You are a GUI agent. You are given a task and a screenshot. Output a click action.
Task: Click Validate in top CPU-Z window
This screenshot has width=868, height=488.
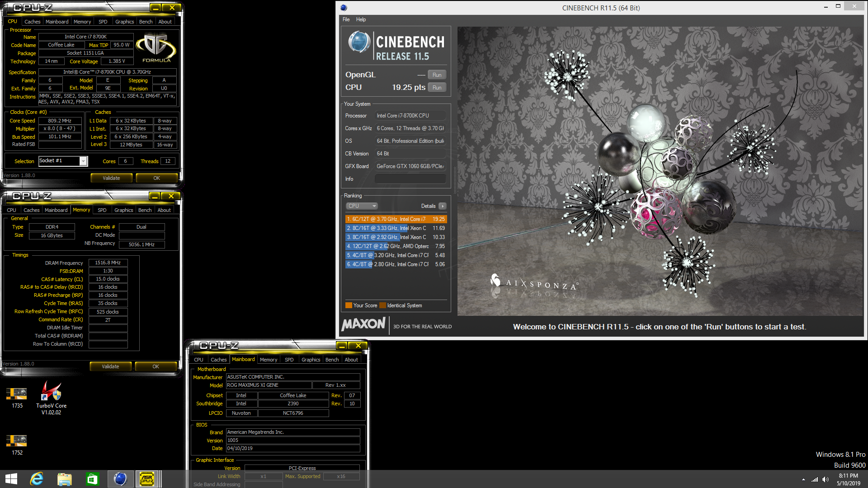tap(111, 178)
